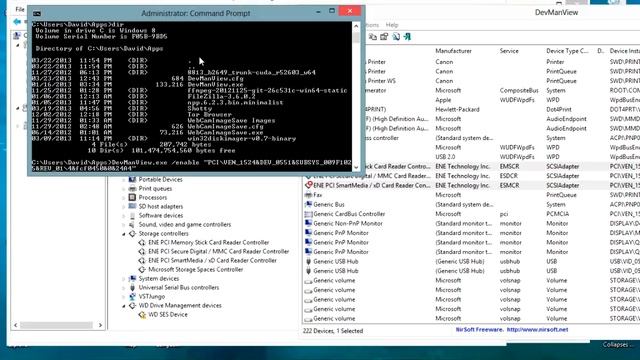Select Microsoft Storage Spaces Controller tree item

(x=196, y=269)
